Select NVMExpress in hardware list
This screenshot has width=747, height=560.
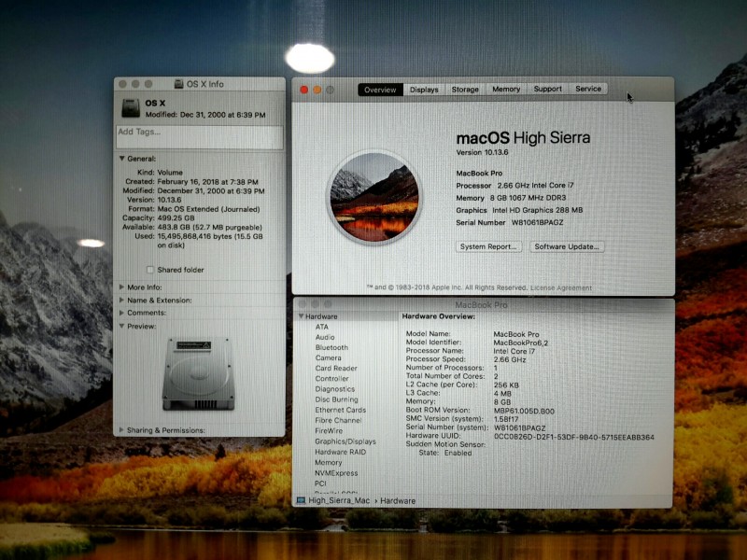(336, 473)
